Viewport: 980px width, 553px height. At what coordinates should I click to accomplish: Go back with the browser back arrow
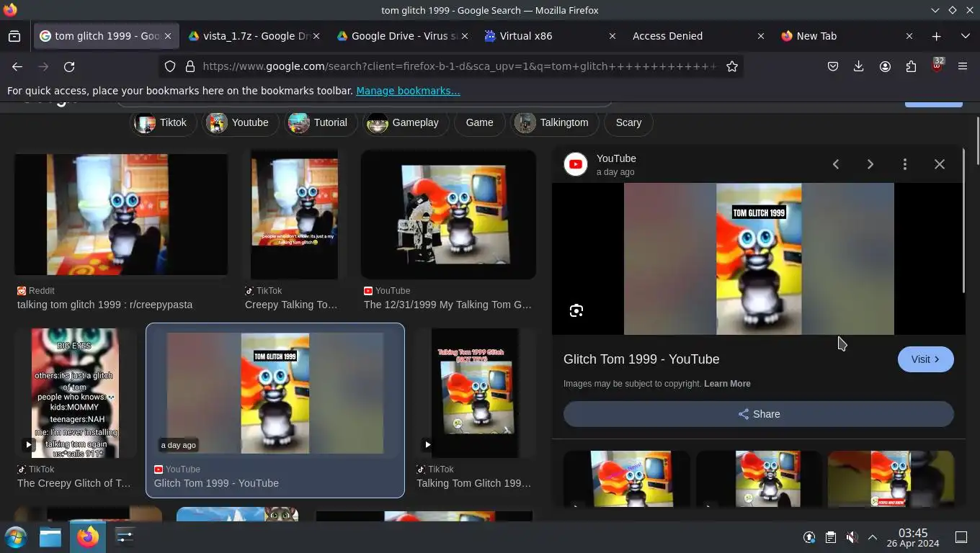pos(17,66)
